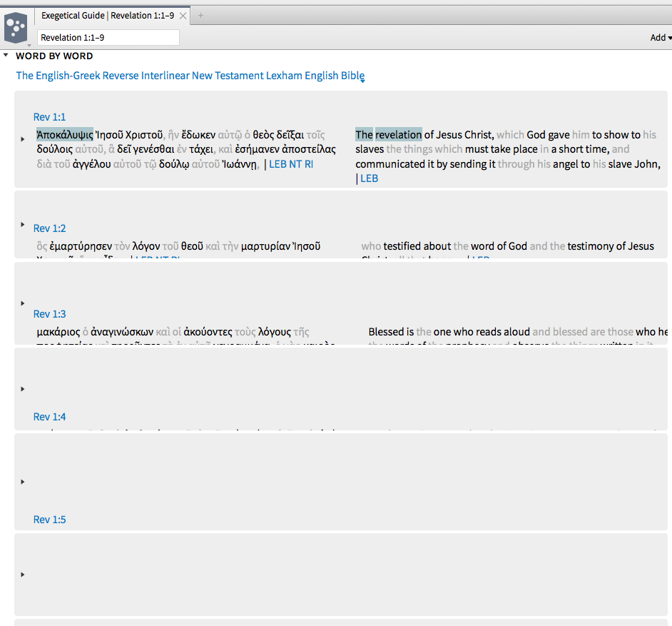The height and width of the screenshot is (626, 672).
Task: Select the highlighted English word revelation
Action: pyautogui.click(x=397, y=133)
